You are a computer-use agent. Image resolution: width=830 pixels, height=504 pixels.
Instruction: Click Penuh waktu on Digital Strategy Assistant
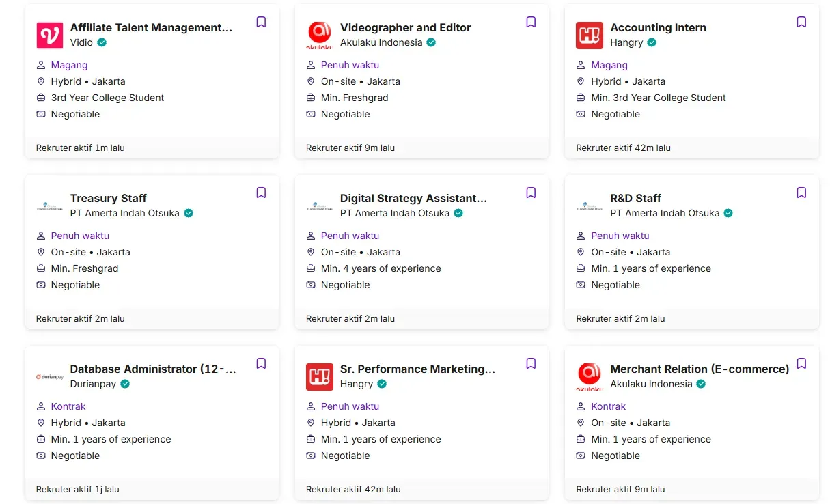tap(350, 236)
